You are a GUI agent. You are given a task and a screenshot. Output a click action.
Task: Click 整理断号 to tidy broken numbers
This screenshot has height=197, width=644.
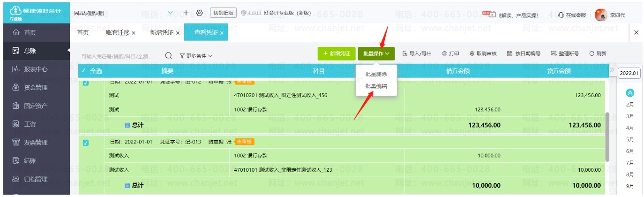pos(565,54)
